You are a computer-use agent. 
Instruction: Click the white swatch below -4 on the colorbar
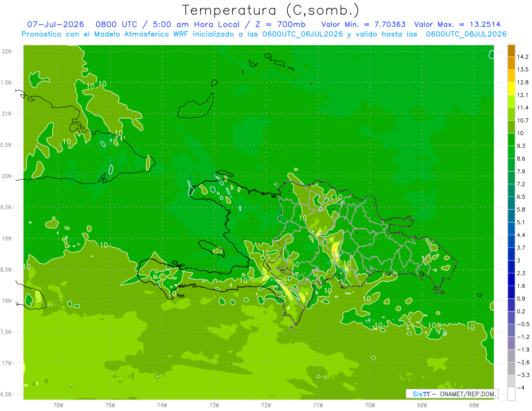tap(511, 394)
